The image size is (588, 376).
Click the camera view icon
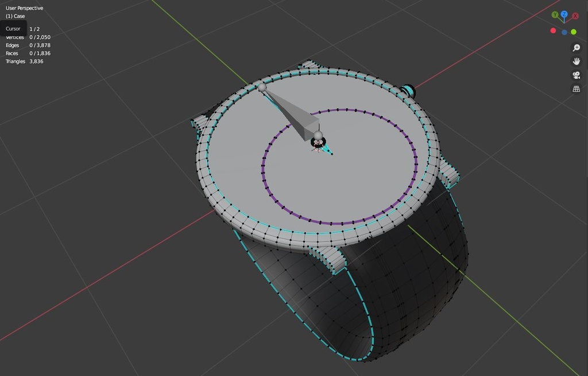[575, 74]
